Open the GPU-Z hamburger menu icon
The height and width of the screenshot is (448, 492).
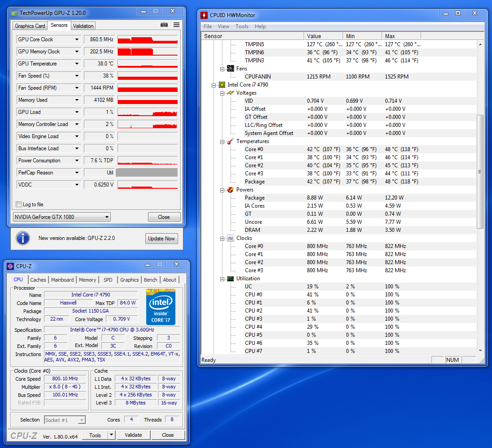(x=177, y=25)
